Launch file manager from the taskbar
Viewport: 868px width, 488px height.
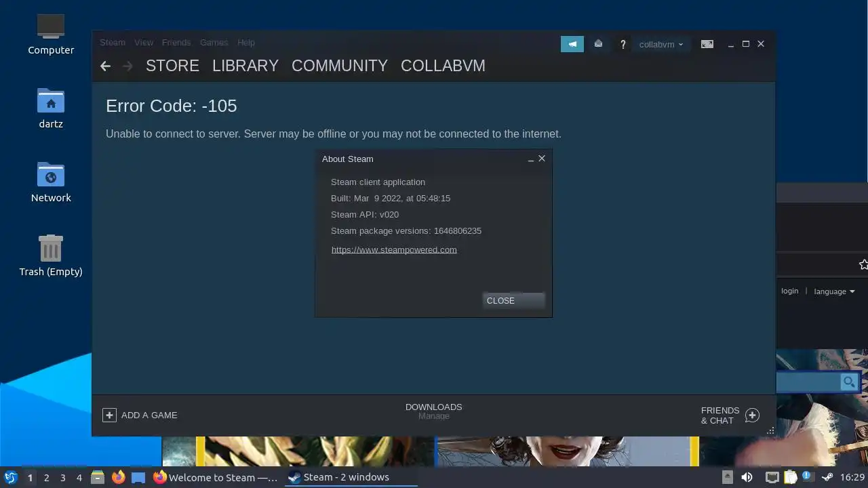[x=98, y=477]
